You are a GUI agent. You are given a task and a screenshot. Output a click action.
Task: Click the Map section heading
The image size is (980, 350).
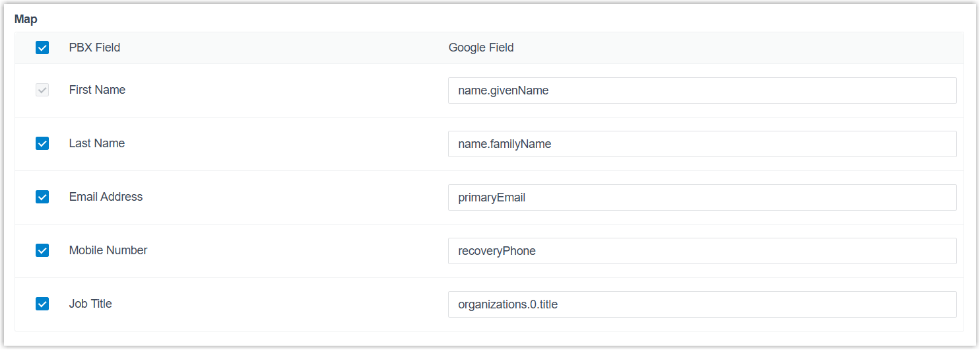tap(26, 19)
